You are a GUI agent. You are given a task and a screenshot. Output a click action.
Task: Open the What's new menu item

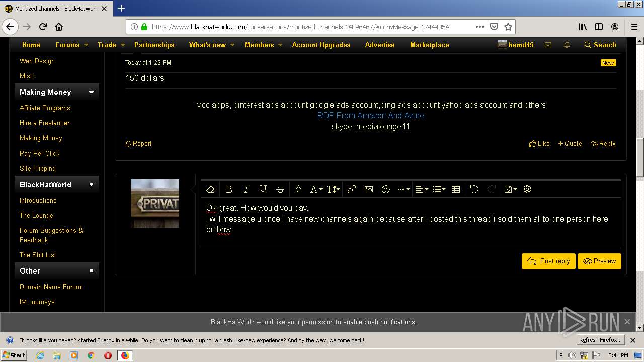[x=207, y=45]
